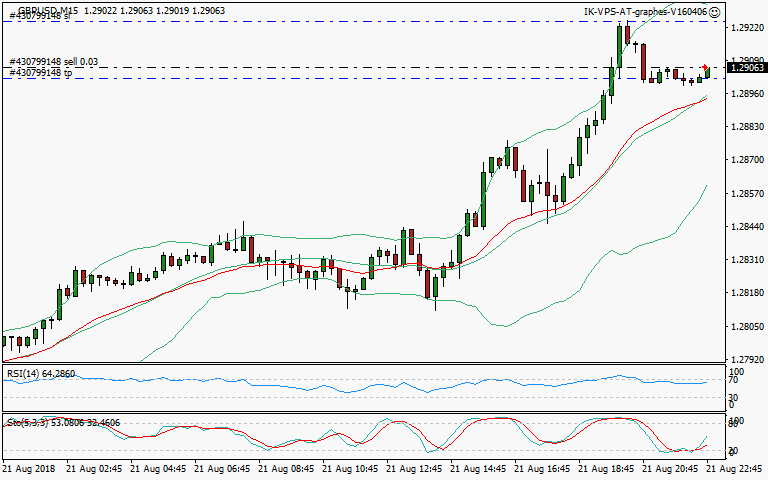Click the 21 Aug 06:45 time label
This screenshot has height=480, width=768.
[222, 469]
